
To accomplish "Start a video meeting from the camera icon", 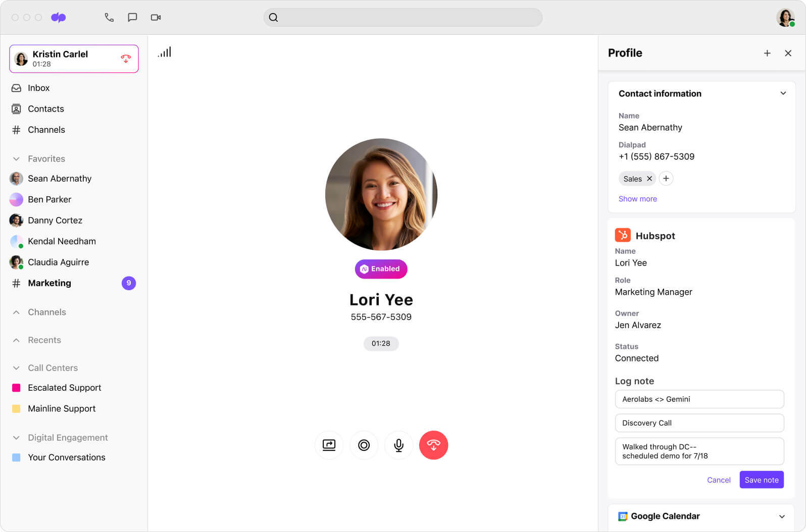I will point(156,17).
